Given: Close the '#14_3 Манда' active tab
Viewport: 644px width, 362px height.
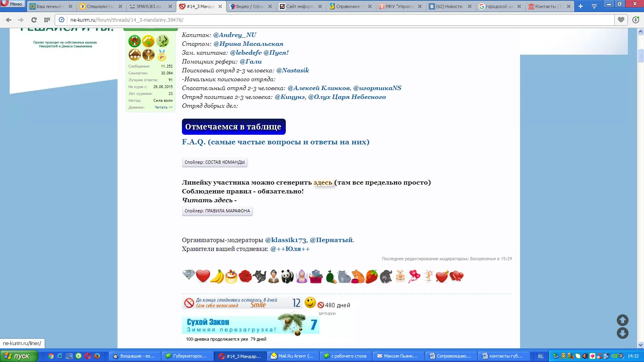Looking at the screenshot, I should click(x=220, y=6).
